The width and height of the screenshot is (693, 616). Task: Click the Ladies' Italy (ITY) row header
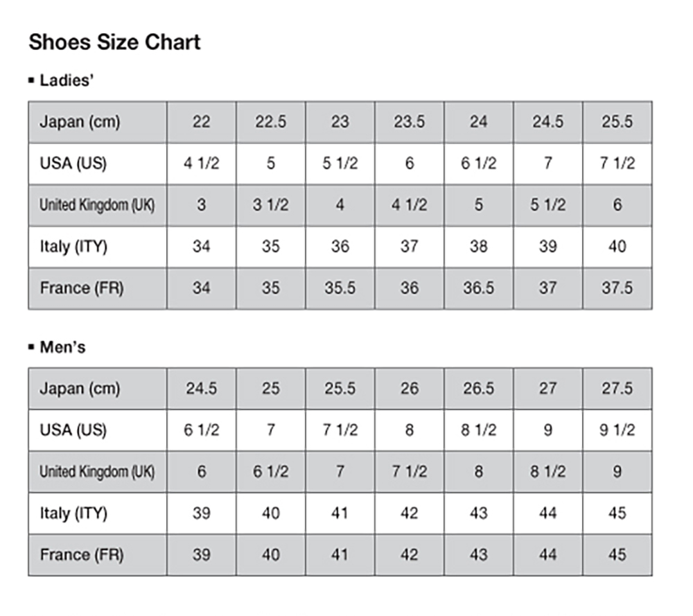[98, 247]
